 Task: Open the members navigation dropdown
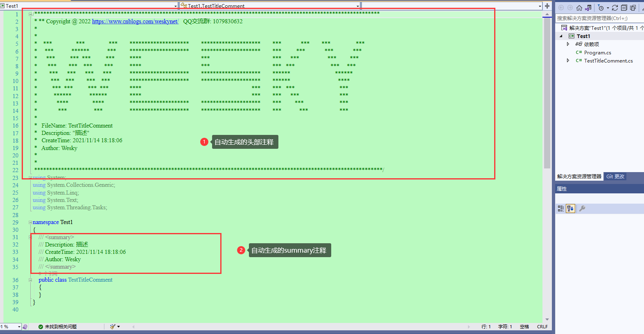[540, 6]
